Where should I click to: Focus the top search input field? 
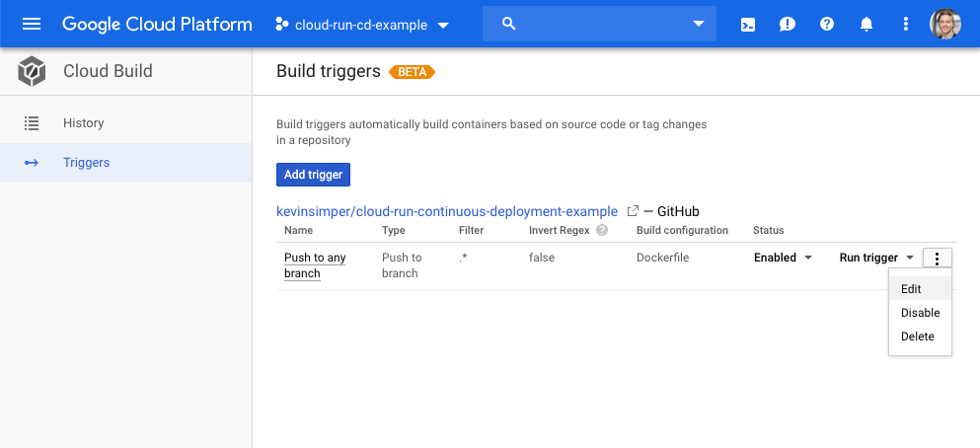coord(599,24)
